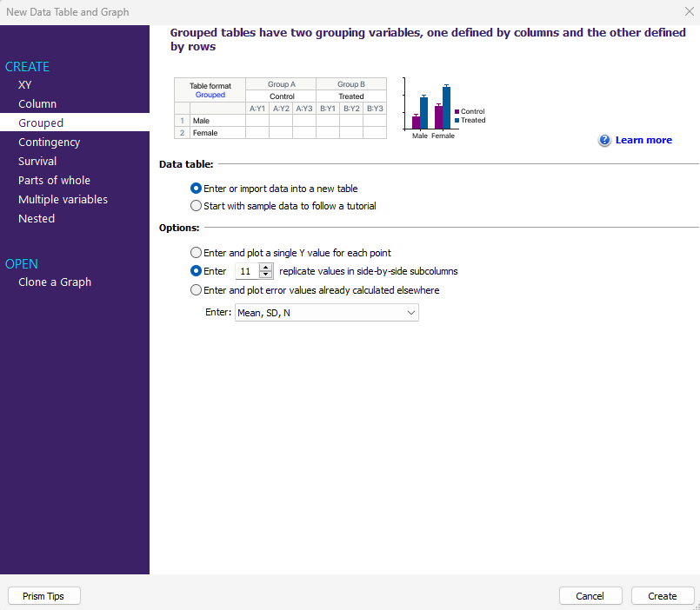The height and width of the screenshot is (610, 700).
Task: Click the blue help question mark icon
Action: tap(604, 141)
